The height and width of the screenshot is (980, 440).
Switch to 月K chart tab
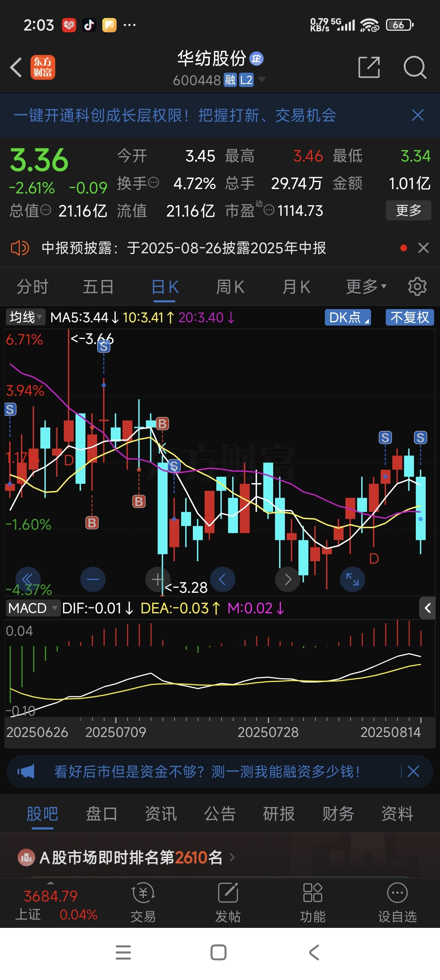click(x=296, y=286)
